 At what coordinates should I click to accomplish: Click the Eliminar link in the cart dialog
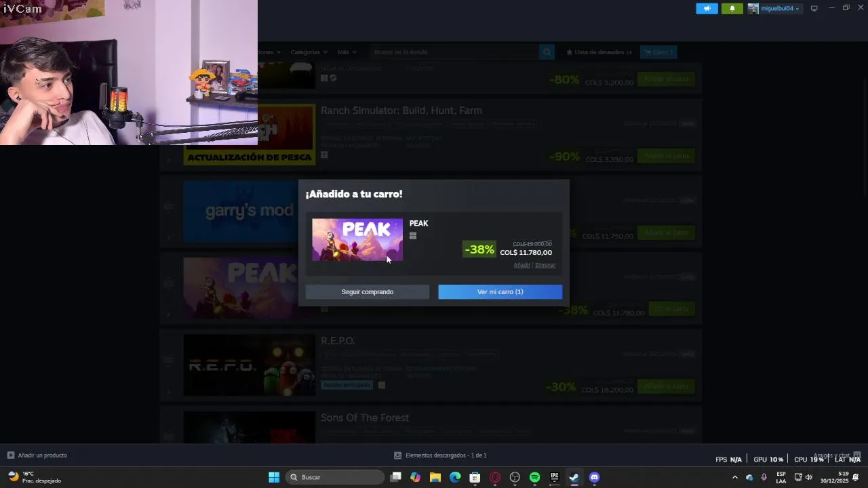coord(545,265)
